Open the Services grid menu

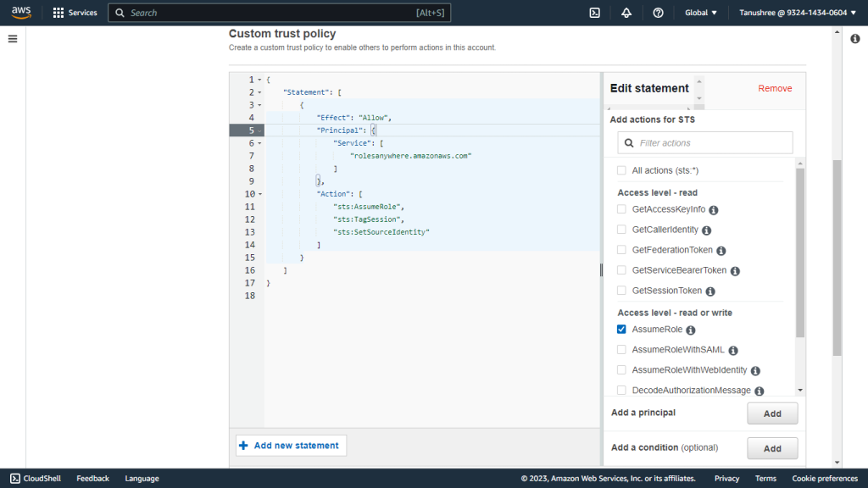tap(75, 12)
